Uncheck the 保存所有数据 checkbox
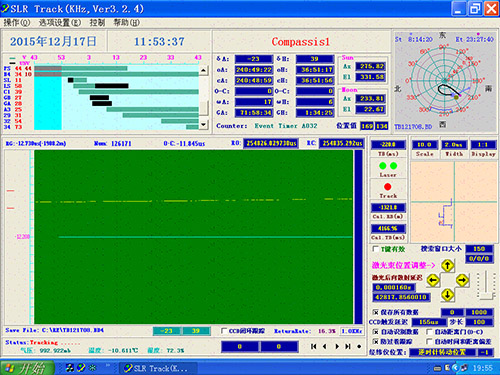This screenshot has width=500, height=375. 376,312
